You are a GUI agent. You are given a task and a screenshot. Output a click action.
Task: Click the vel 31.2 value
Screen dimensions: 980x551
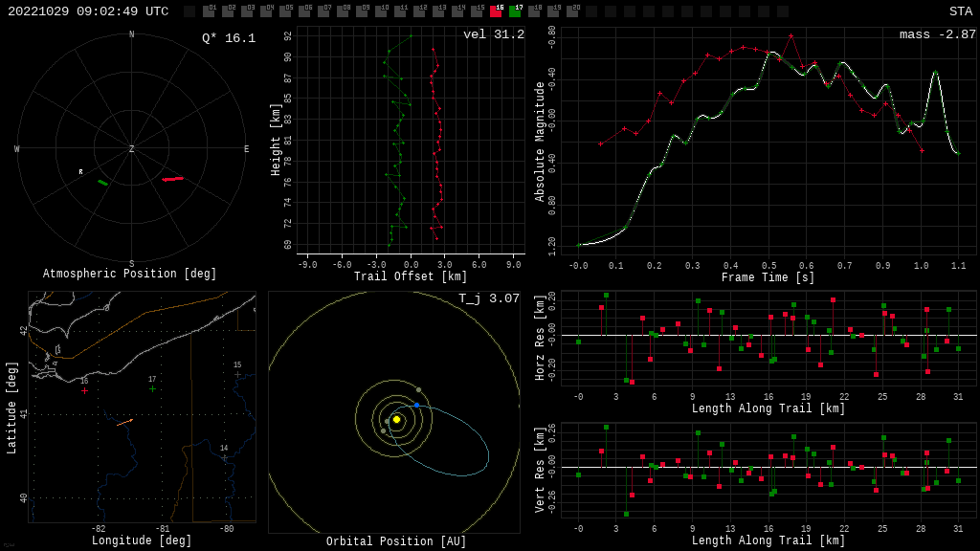point(494,34)
